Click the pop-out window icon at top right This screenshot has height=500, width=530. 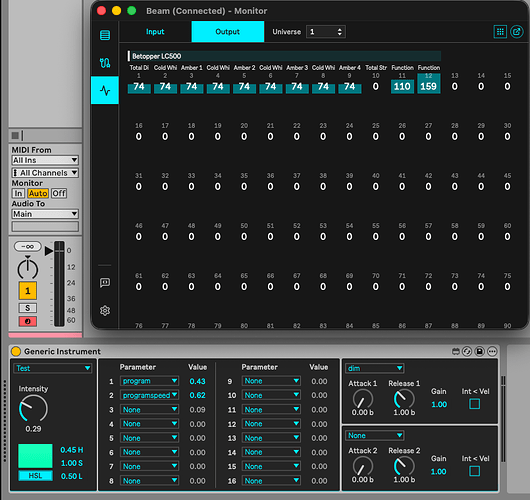[x=516, y=32]
